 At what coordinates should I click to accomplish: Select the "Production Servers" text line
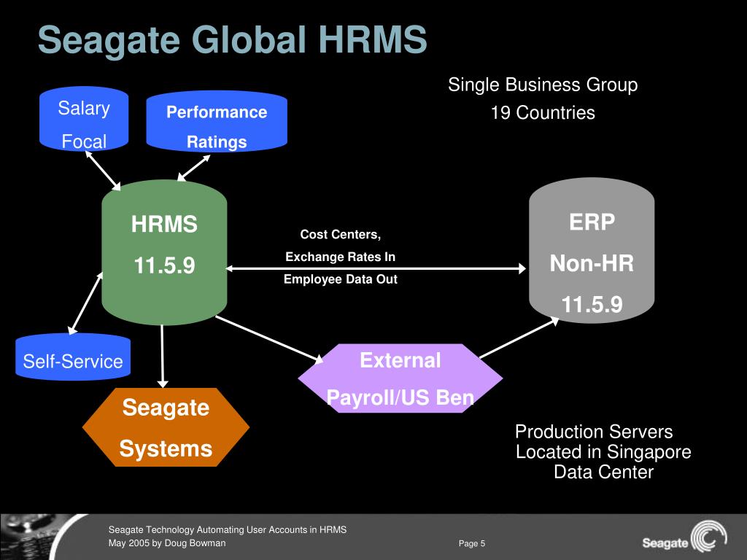click(594, 432)
